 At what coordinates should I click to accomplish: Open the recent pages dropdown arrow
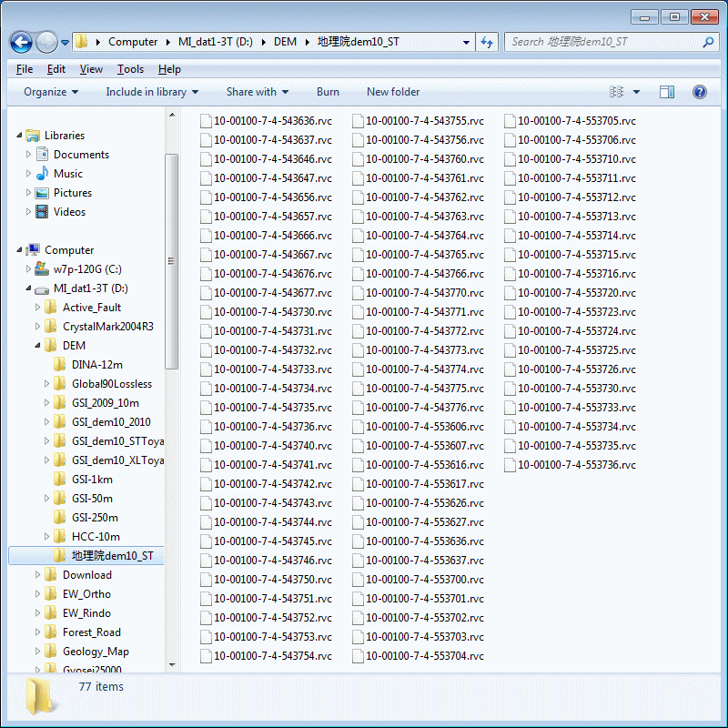[65, 42]
